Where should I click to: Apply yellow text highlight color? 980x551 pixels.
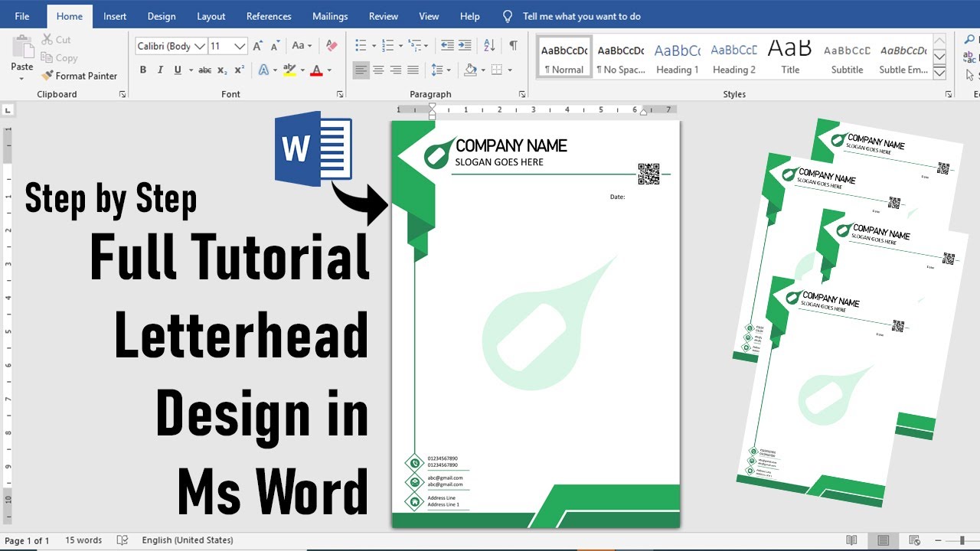click(x=289, y=70)
